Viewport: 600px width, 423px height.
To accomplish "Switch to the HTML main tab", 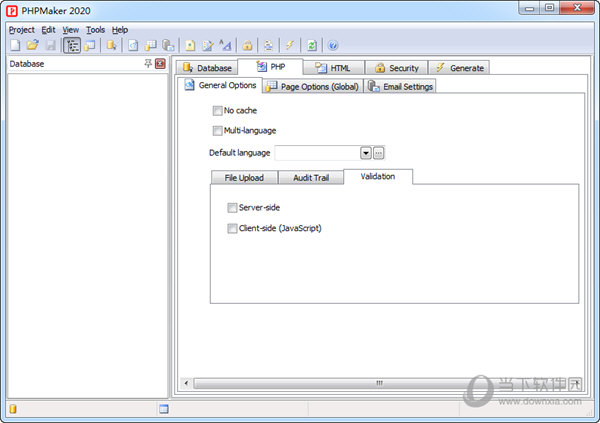I will (333, 68).
